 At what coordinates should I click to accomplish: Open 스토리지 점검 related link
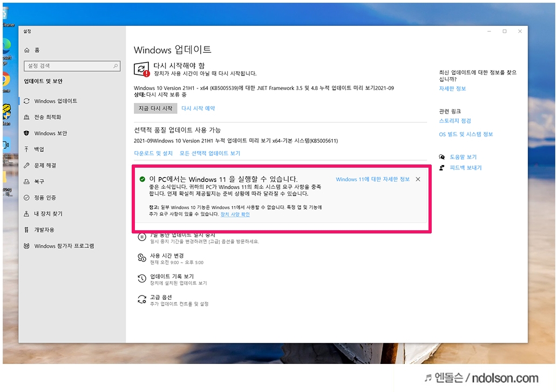pyautogui.click(x=455, y=121)
